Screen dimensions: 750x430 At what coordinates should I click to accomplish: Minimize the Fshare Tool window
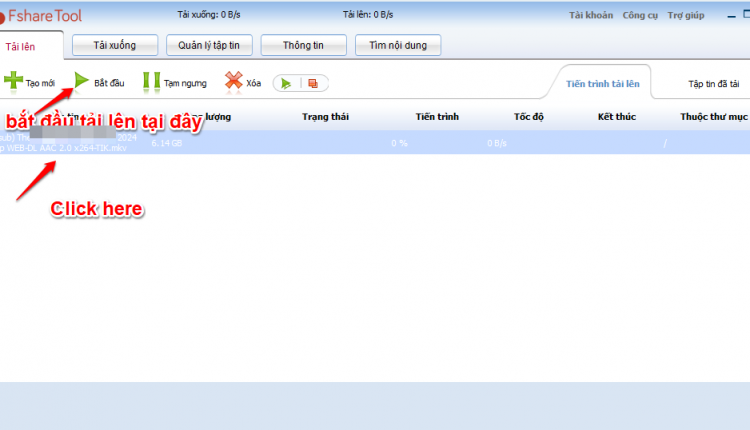pyautogui.click(x=731, y=16)
